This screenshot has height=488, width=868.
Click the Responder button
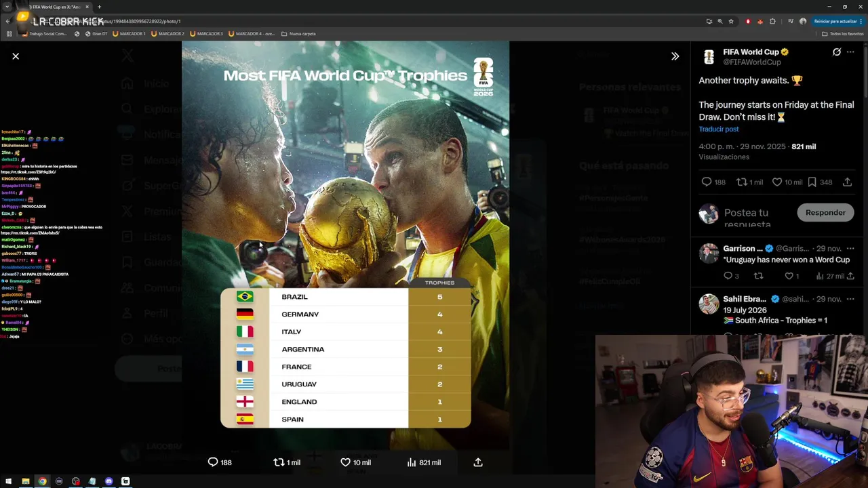pyautogui.click(x=825, y=213)
